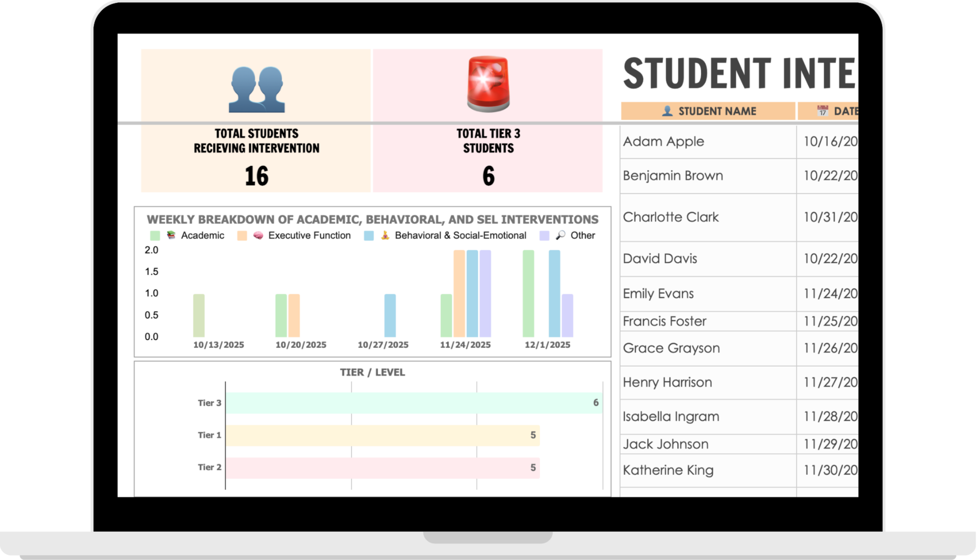The height and width of the screenshot is (560, 977).
Task: Click the purple Other legend swatch
Action: tap(544, 236)
